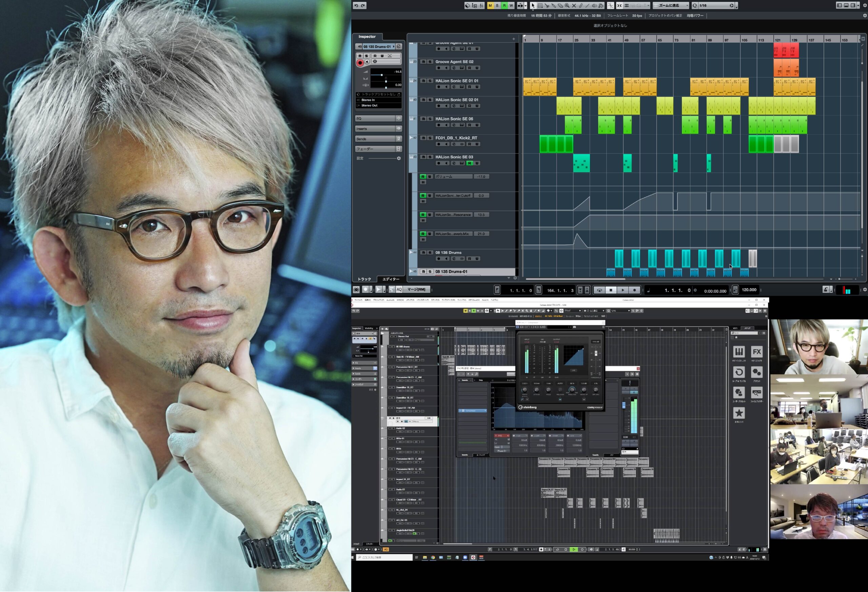Click the AQ auto quantize button
The height and width of the screenshot is (592, 868).
tap(399, 290)
